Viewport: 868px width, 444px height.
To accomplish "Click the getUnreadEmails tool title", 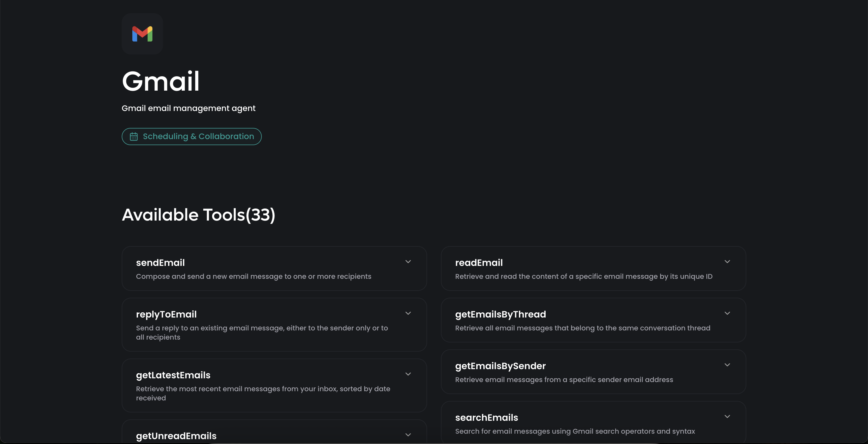I will click(x=176, y=436).
